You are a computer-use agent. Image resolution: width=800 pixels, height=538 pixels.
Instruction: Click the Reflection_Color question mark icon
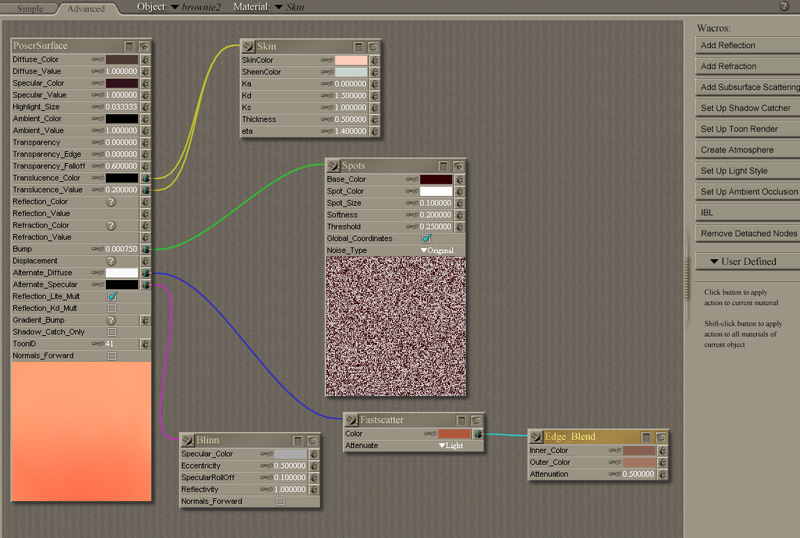(x=112, y=202)
